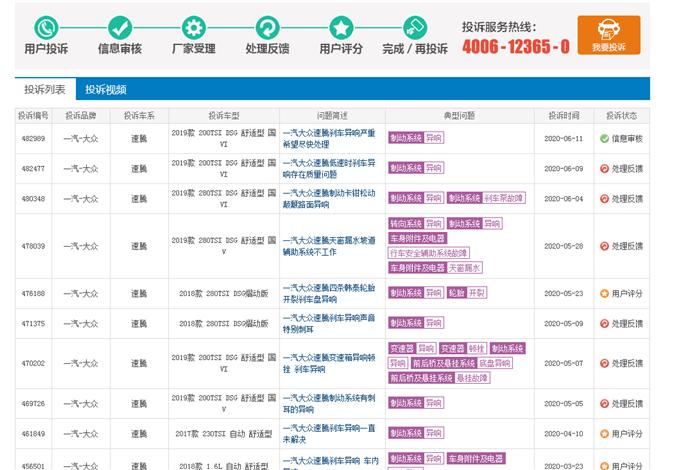Open complaint link 刹车异响一直未解决
Viewport: 700px width, 470px height.
(329, 433)
